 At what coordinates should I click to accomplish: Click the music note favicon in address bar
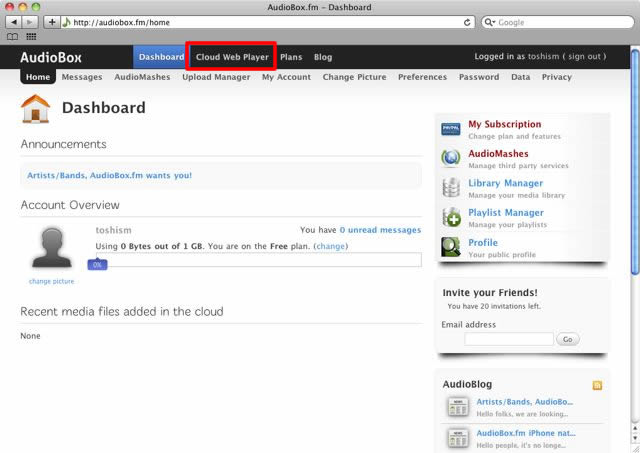[x=67, y=22]
